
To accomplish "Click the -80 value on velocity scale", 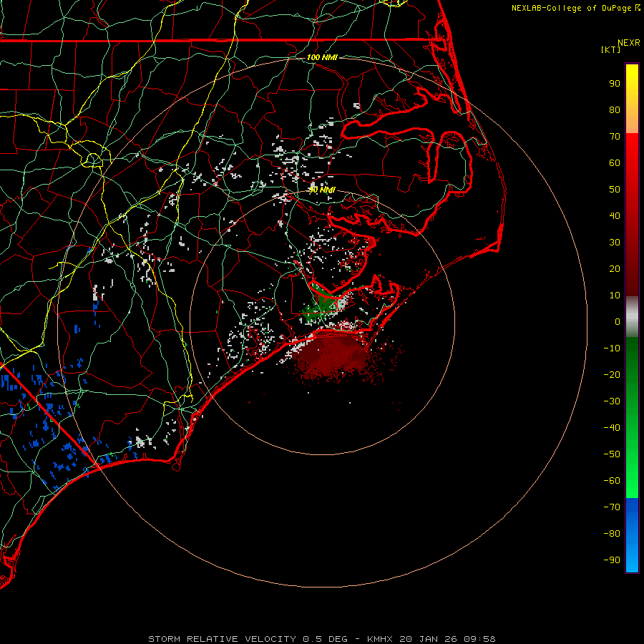I will (612, 534).
